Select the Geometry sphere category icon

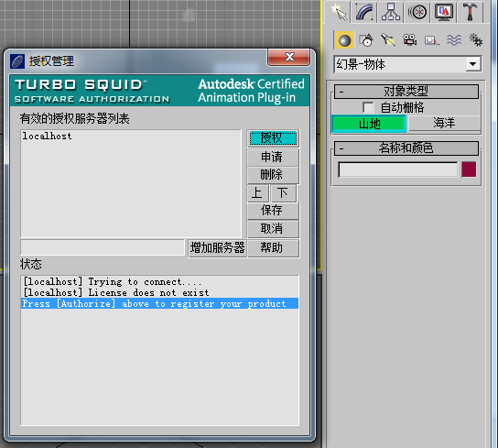coord(344,40)
